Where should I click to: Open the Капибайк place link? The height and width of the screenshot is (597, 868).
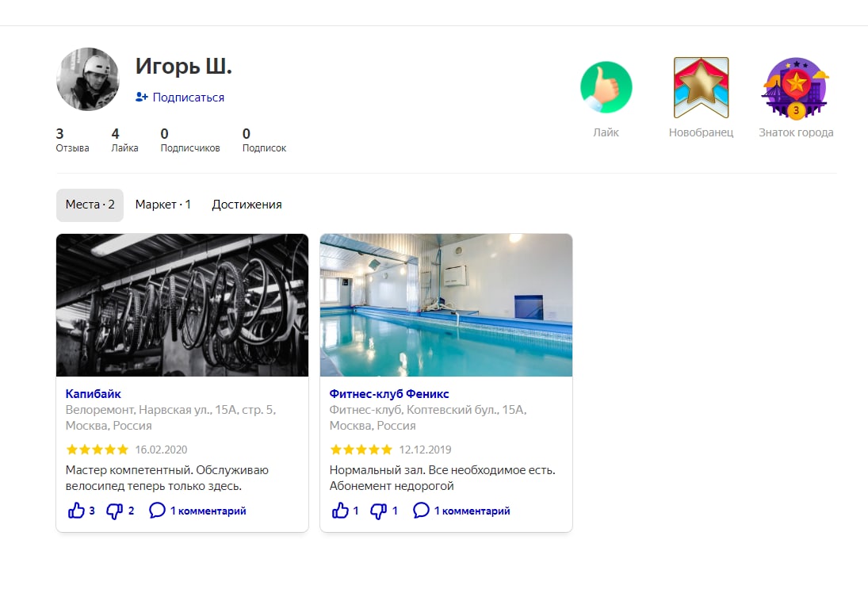pyautogui.click(x=93, y=394)
